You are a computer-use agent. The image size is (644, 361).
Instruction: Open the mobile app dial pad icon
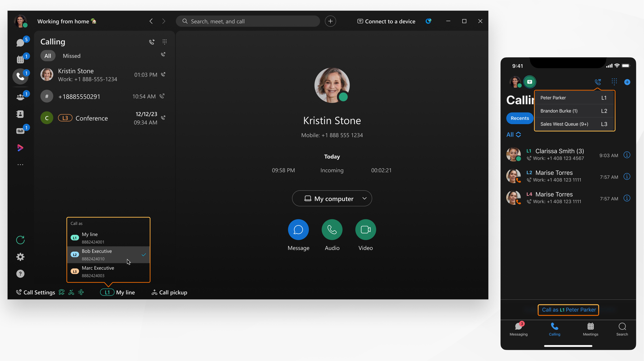coord(614,82)
